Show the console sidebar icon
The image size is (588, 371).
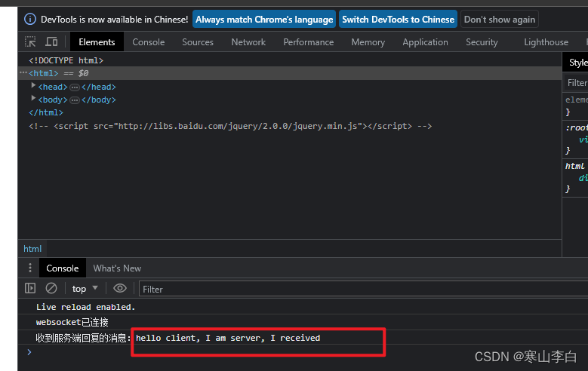pos(30,288)
